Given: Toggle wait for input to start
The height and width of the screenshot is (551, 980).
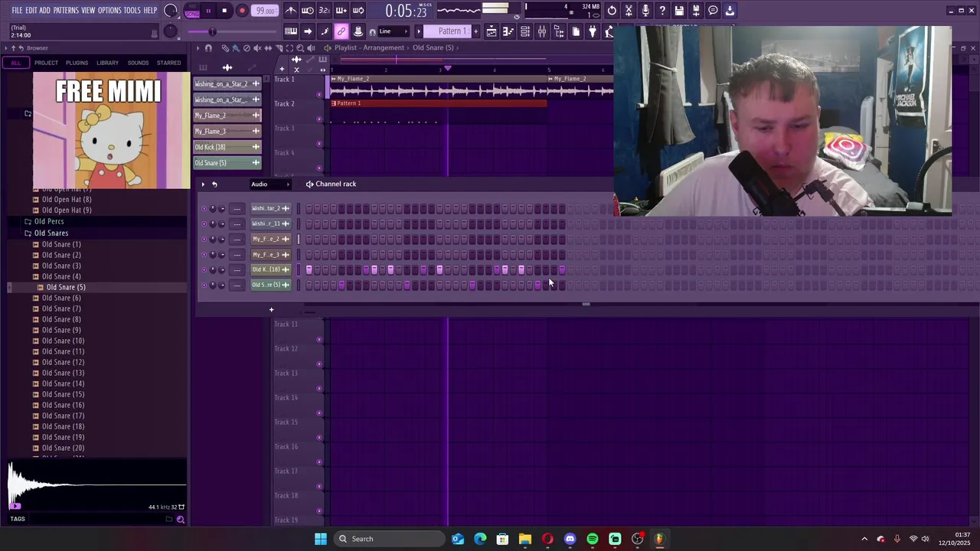Looking at the screenshot, I should point(308,11).
